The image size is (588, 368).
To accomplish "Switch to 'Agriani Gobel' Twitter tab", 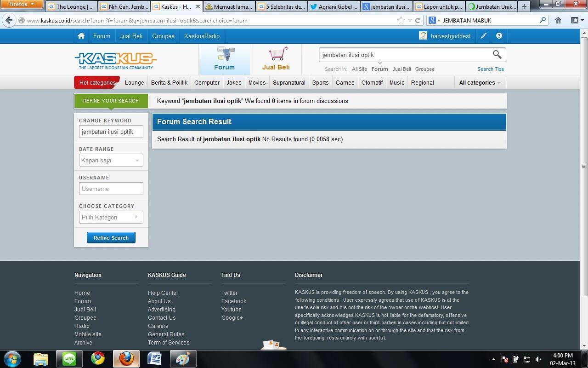I will [x=334, y=6].
